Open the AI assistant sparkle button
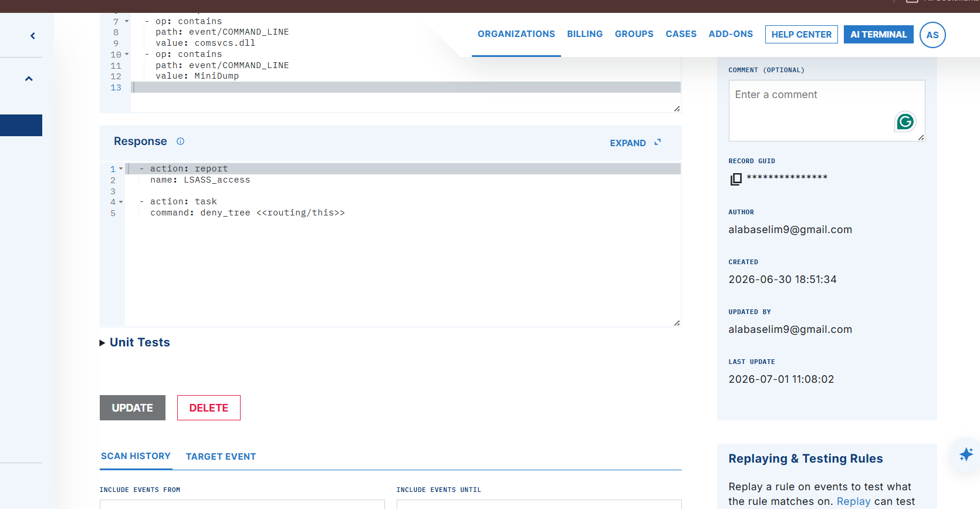This screenshot has height=509, width=980. (x=966, y=454)
